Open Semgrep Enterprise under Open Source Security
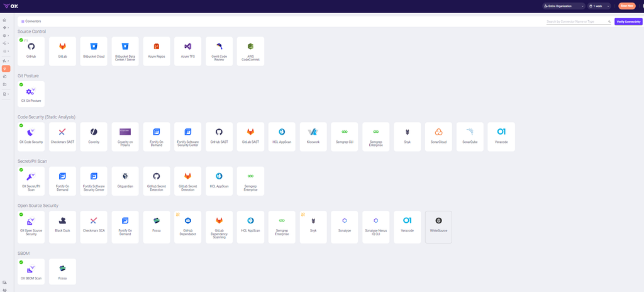The image size is (644, 292). coord(282,227)
